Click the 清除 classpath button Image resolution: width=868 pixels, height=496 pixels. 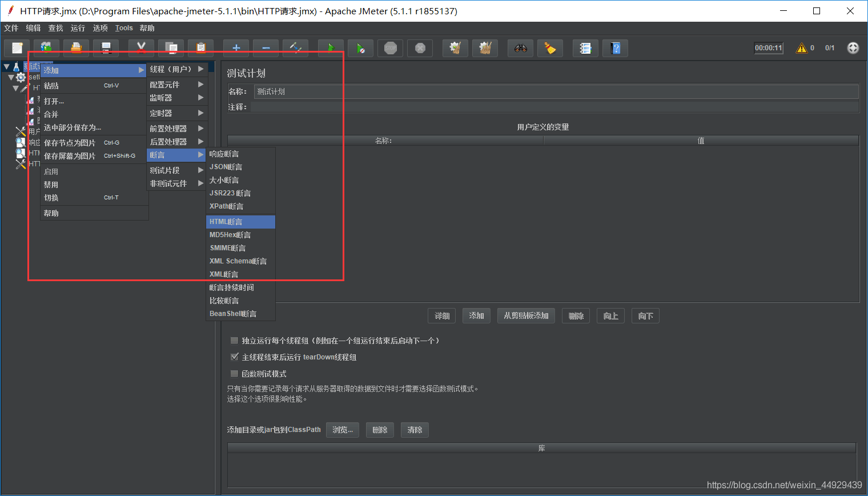click(x=415, y=430)
